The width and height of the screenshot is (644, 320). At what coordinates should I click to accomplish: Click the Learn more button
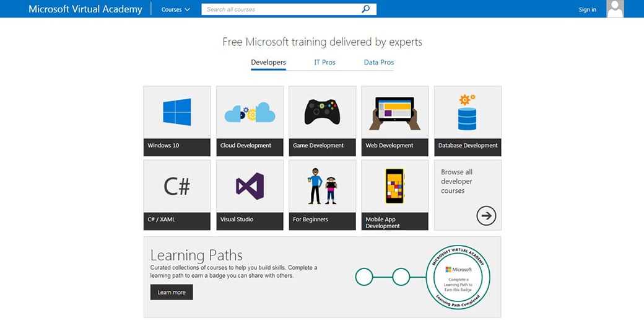coord(172,292)
